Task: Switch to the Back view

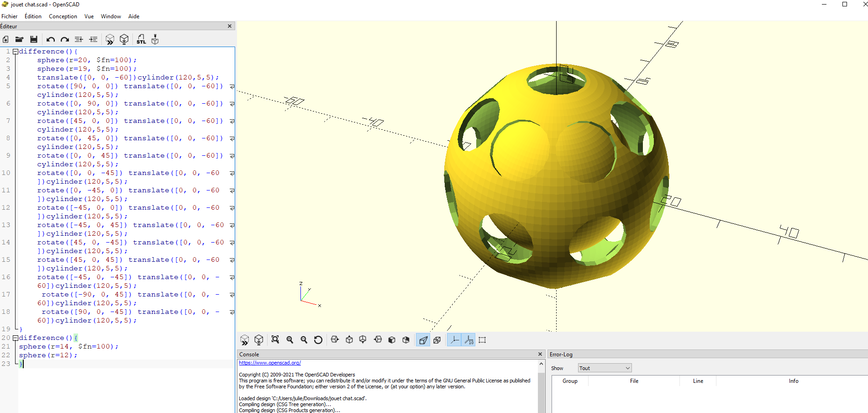Action: coord(406,340)
